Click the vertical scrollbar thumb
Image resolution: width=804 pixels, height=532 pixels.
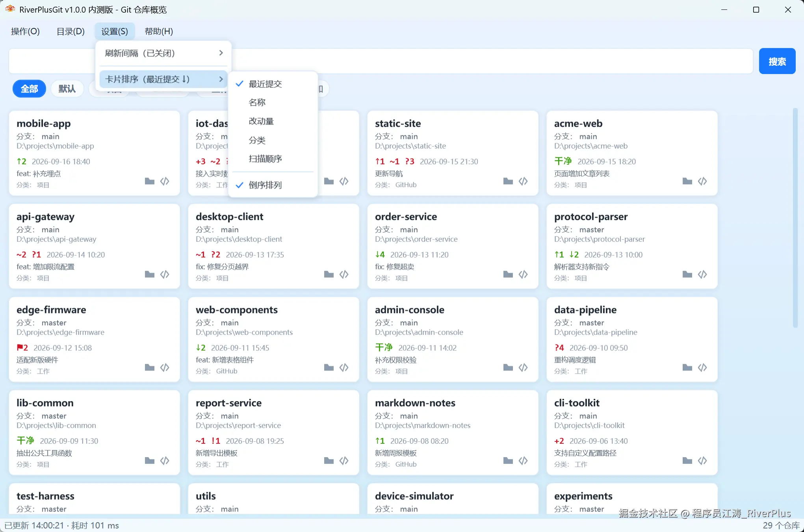[x=795, y=217]
